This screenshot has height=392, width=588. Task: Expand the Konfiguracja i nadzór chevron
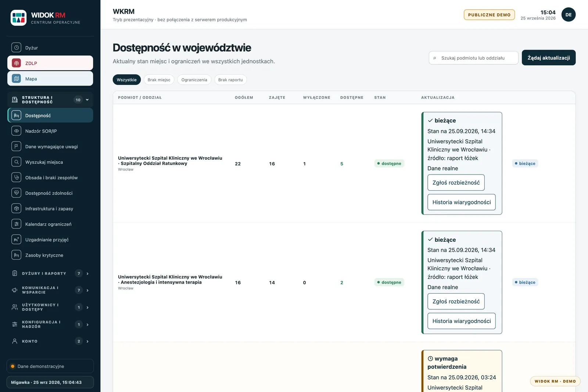[x=87, y=324]
